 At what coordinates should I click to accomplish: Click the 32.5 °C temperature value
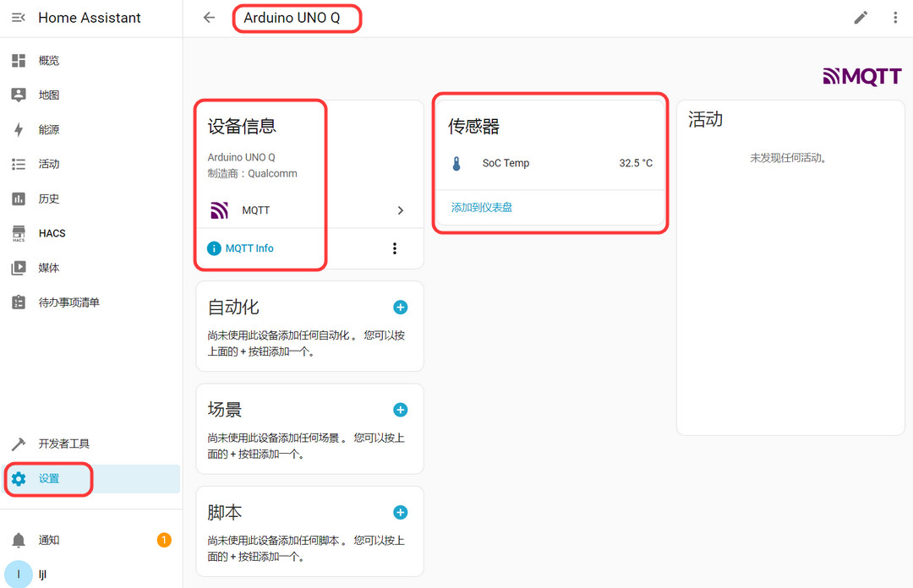click(636, 164)
